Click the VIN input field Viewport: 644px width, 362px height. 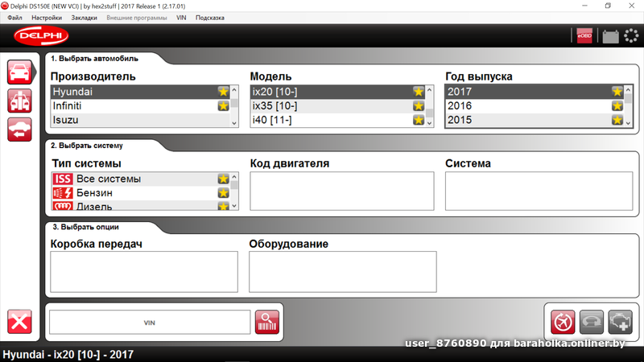pos(150,323)
